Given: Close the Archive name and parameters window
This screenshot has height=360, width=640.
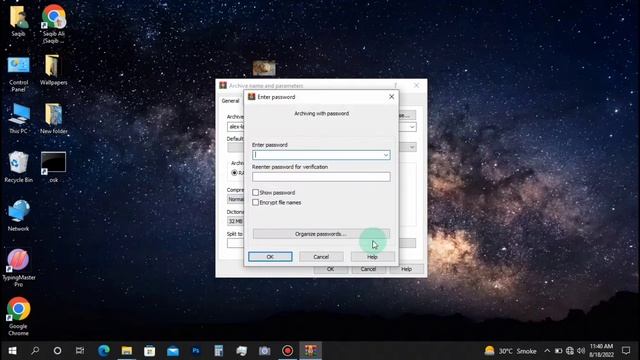Looking at the screenshot, I should click(416, 85).
